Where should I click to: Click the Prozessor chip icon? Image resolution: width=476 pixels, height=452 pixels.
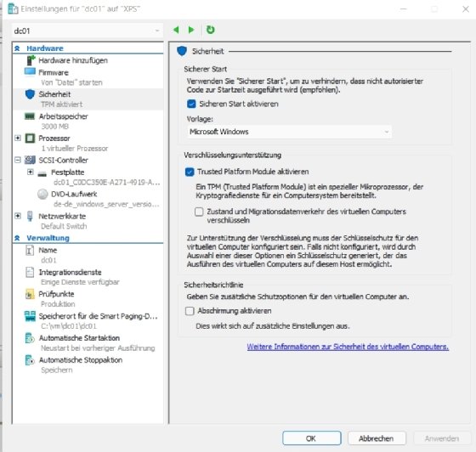coord(30,138)
